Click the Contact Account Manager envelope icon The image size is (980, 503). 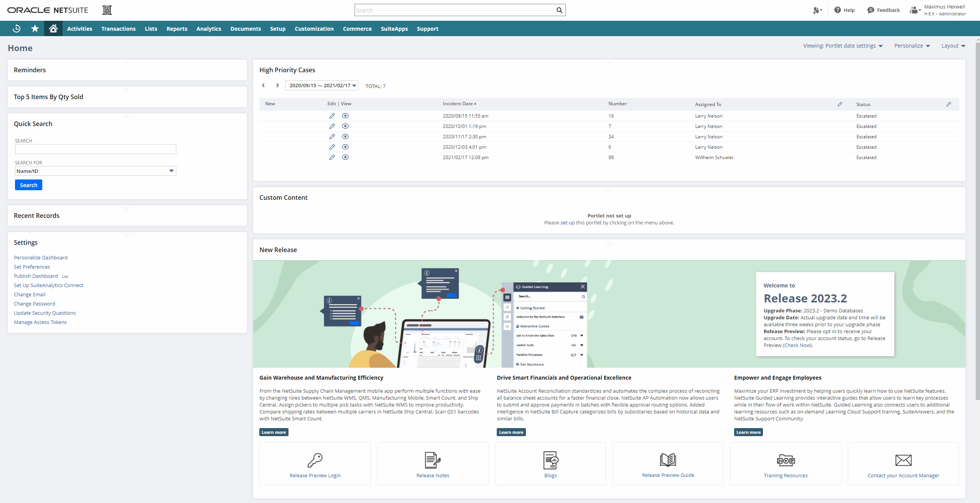click(x=903, y=460)
